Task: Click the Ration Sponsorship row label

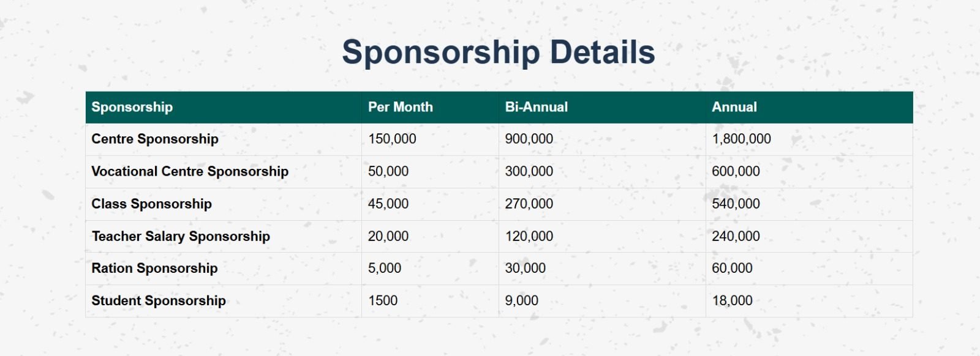Action: [x=154, y=268]
